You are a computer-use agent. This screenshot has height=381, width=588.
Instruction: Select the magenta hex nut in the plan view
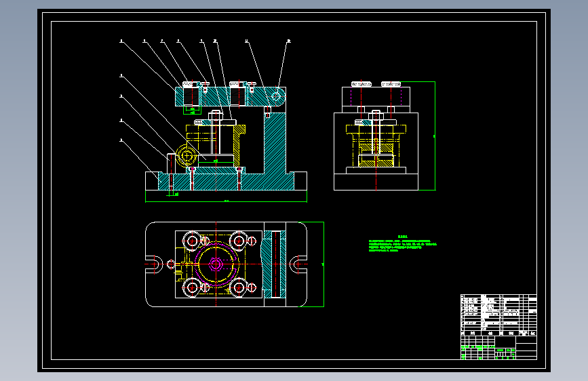[x=215, y=264]
